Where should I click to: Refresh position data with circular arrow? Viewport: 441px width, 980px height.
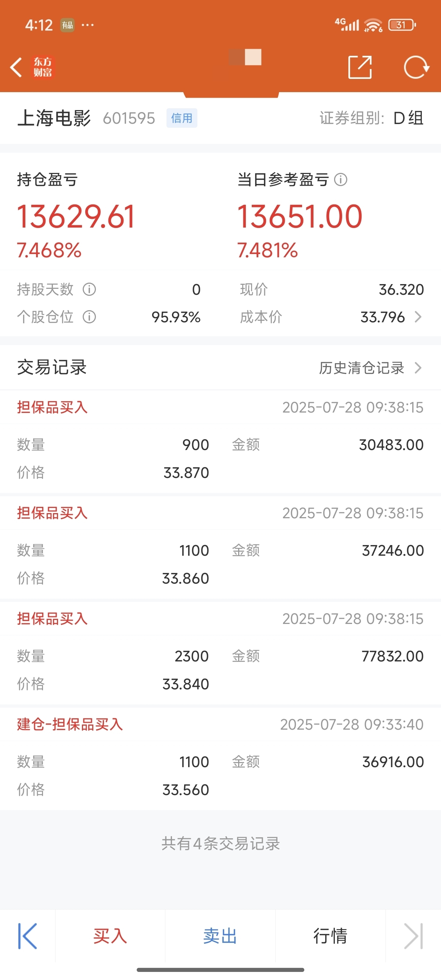pos(416,67)
